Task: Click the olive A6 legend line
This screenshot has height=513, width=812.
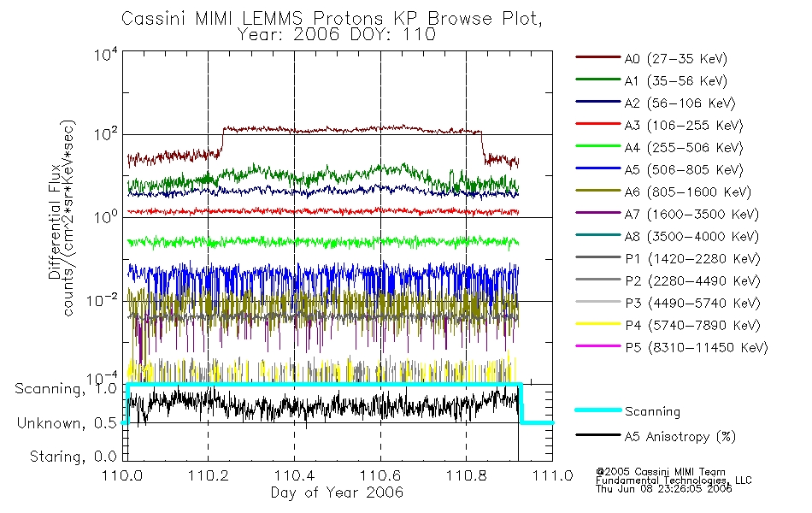Action: coord(598,191)
